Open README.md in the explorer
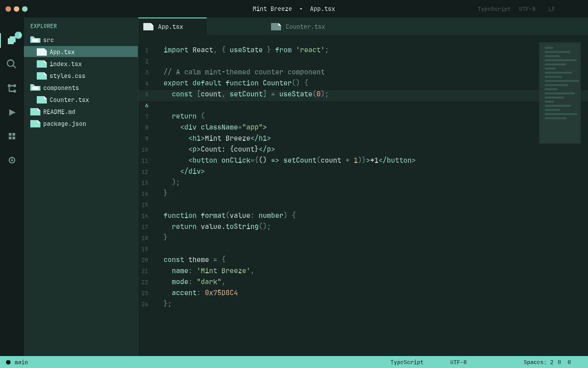The image size is (588, 368). point(81,112)
